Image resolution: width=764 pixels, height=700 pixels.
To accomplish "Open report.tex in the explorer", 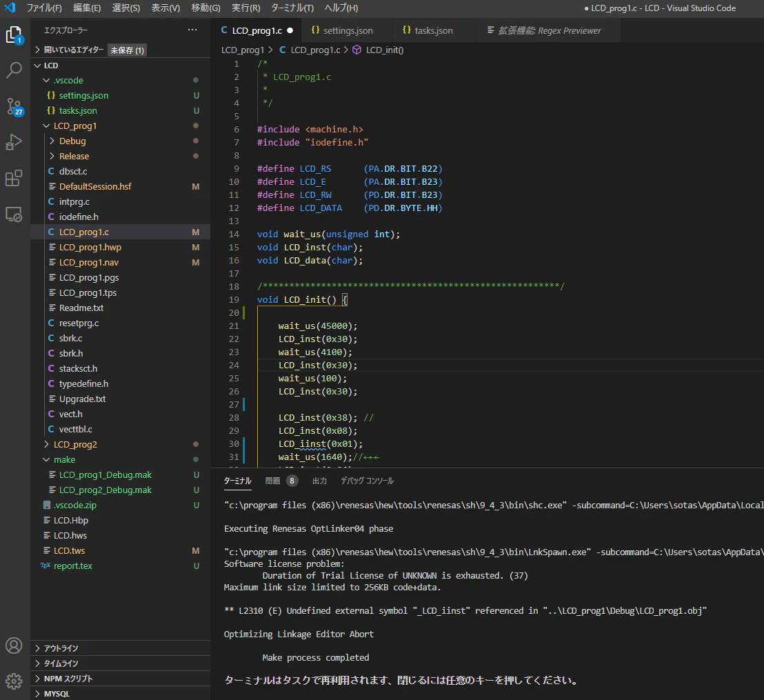I will 121,566.
